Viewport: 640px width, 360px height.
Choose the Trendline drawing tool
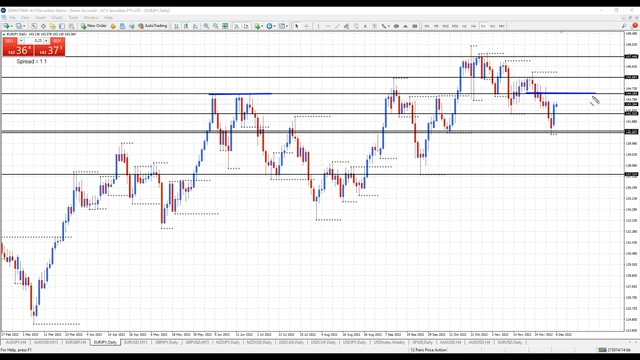tap(337, 26)
